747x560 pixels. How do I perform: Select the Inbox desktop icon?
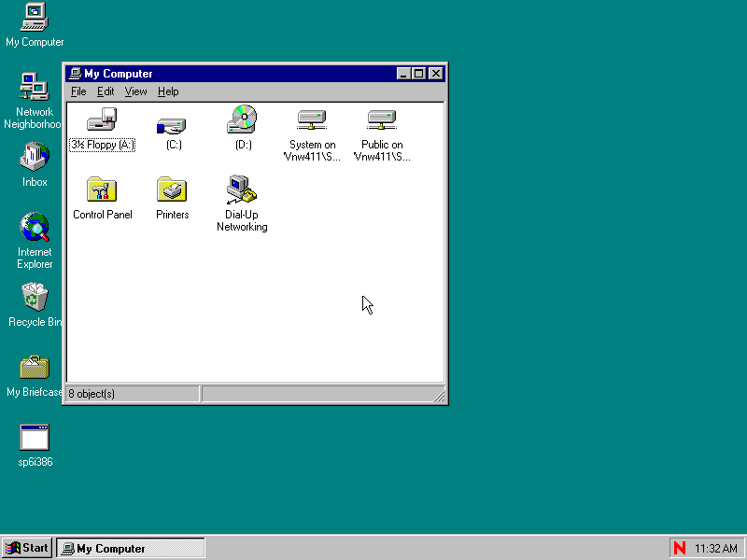[35, 158]
